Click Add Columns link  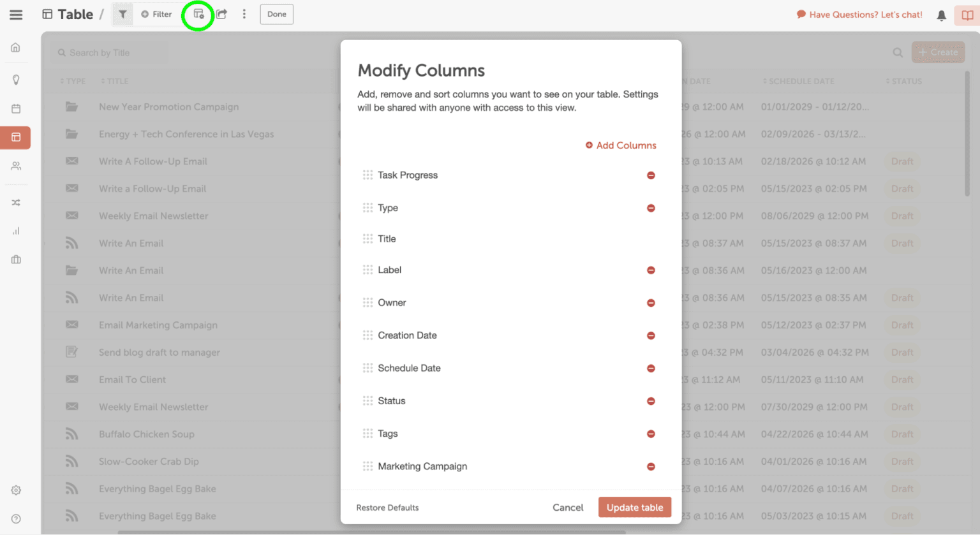click(x=621, y=145)
